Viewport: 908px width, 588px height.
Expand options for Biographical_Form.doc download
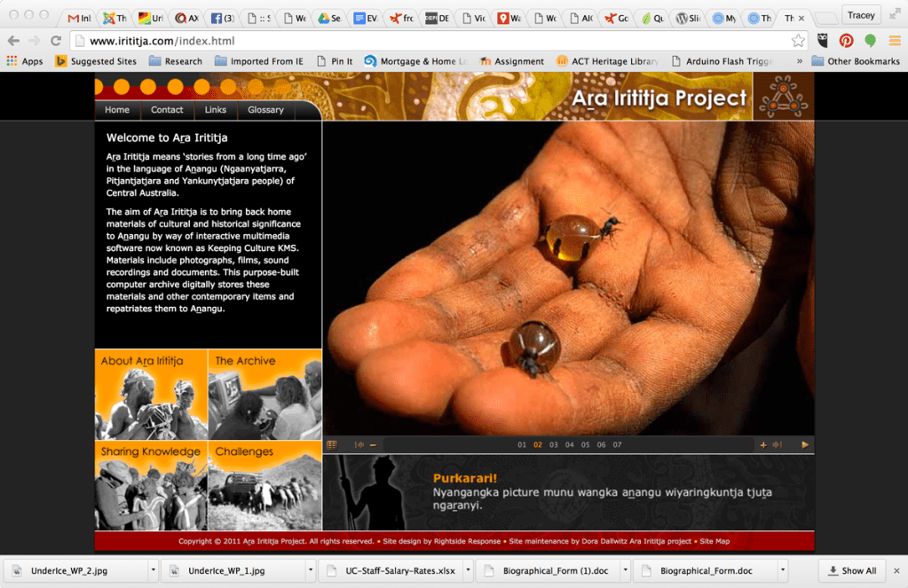(x=783, y=570)
